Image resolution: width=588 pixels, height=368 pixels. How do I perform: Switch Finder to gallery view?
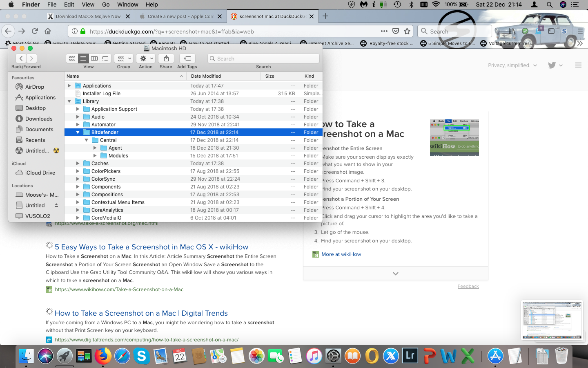105,58
